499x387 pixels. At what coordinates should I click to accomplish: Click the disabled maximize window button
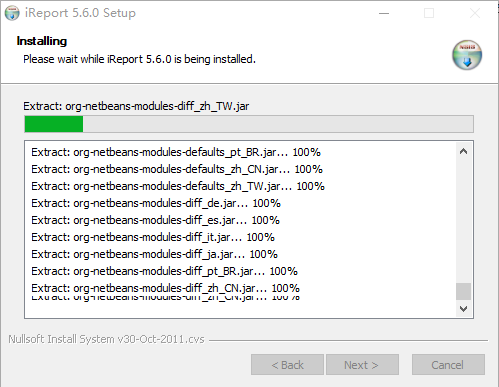[x=429, y=13]
